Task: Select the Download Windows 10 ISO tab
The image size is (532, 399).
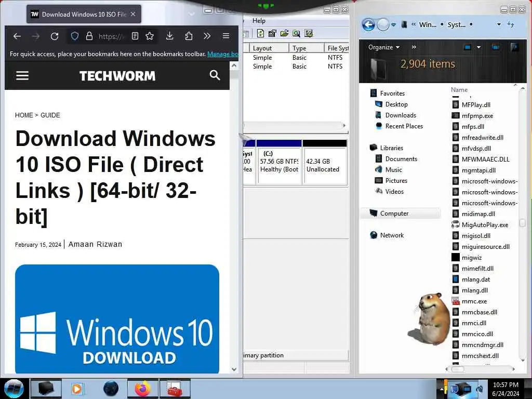Action: [84, 14]
